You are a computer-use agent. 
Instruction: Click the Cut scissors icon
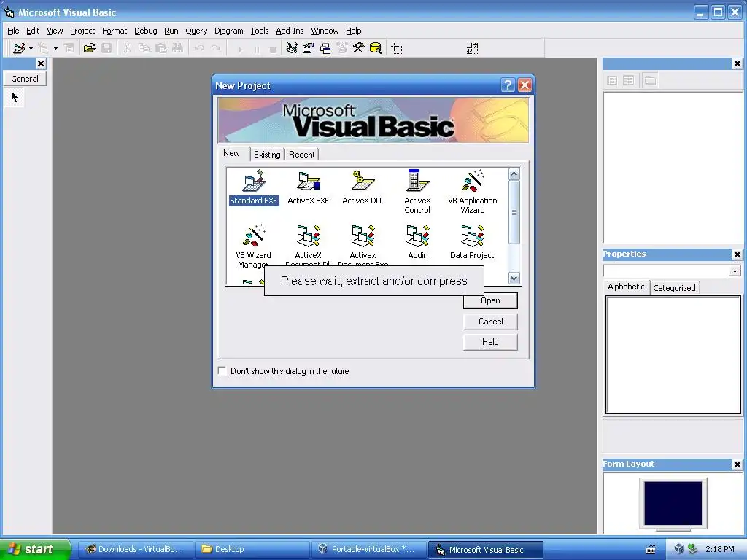pyautogui.click(x=127, y=48)
